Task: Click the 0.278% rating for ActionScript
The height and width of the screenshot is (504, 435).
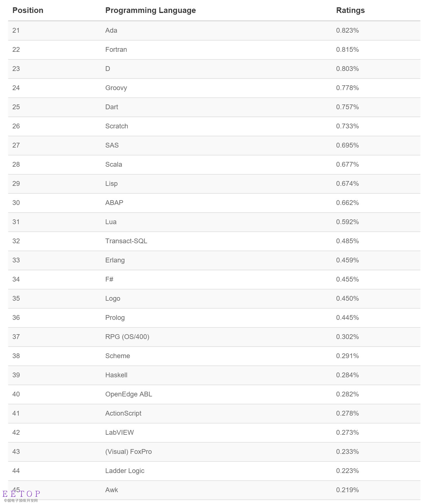Action: coord(347,413)
